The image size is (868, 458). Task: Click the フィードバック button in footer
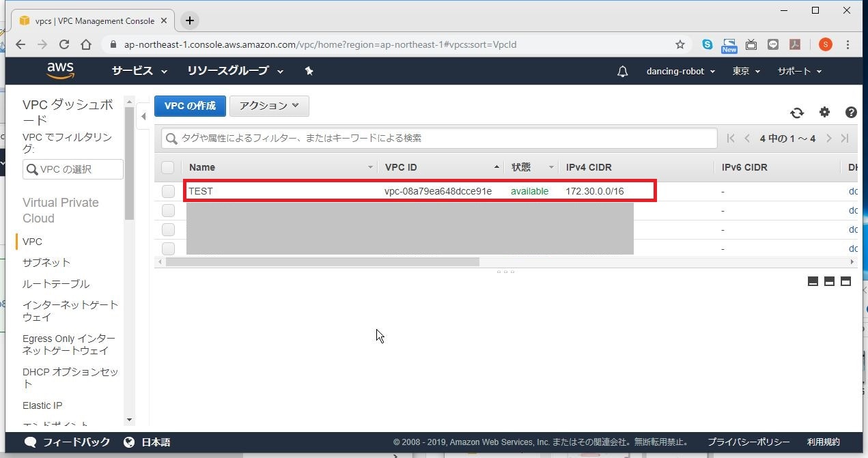click(x=67, y=442)
